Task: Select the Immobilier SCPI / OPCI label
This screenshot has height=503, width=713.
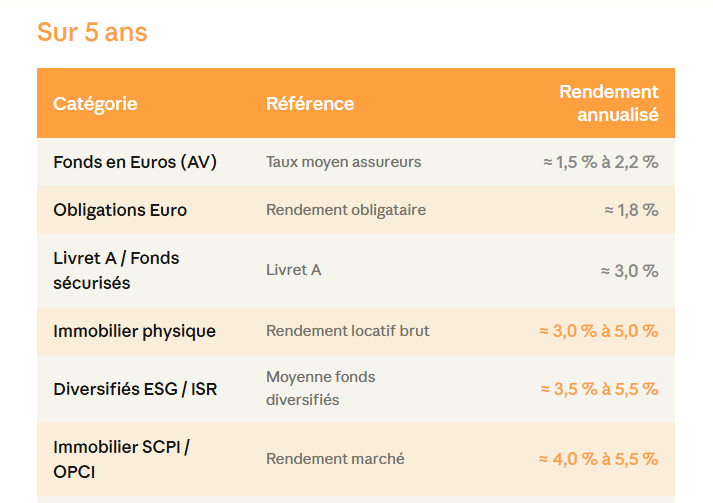Action: (x=121, y=458)
